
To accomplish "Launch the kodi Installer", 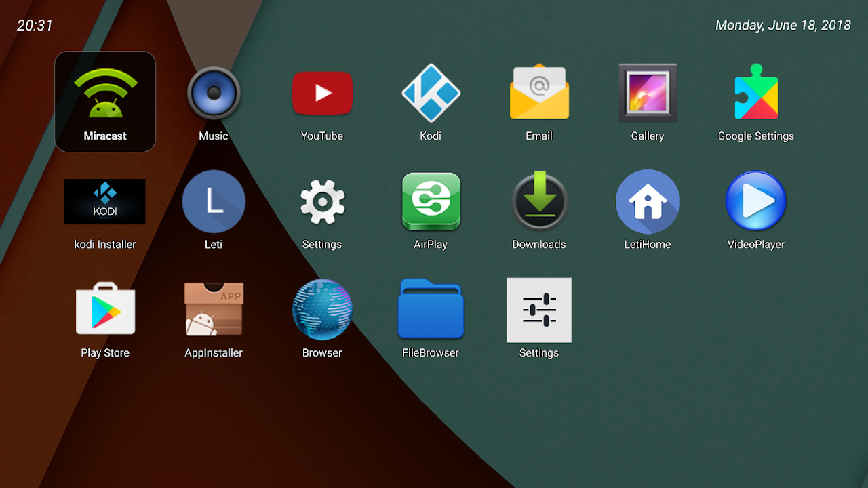I will point(105,201).
